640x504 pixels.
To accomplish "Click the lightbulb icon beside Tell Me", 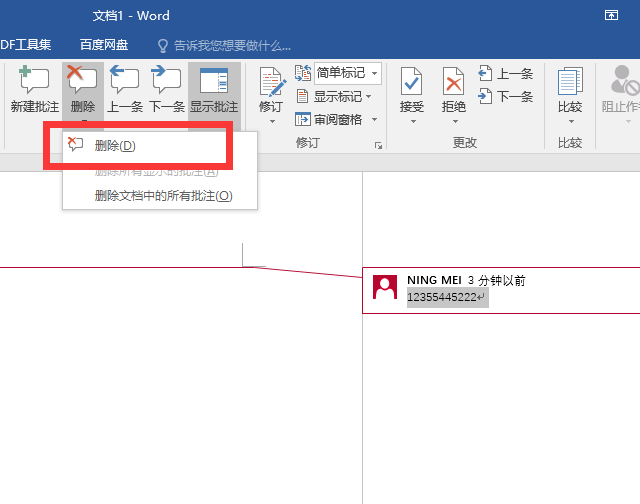I will 163,46.
